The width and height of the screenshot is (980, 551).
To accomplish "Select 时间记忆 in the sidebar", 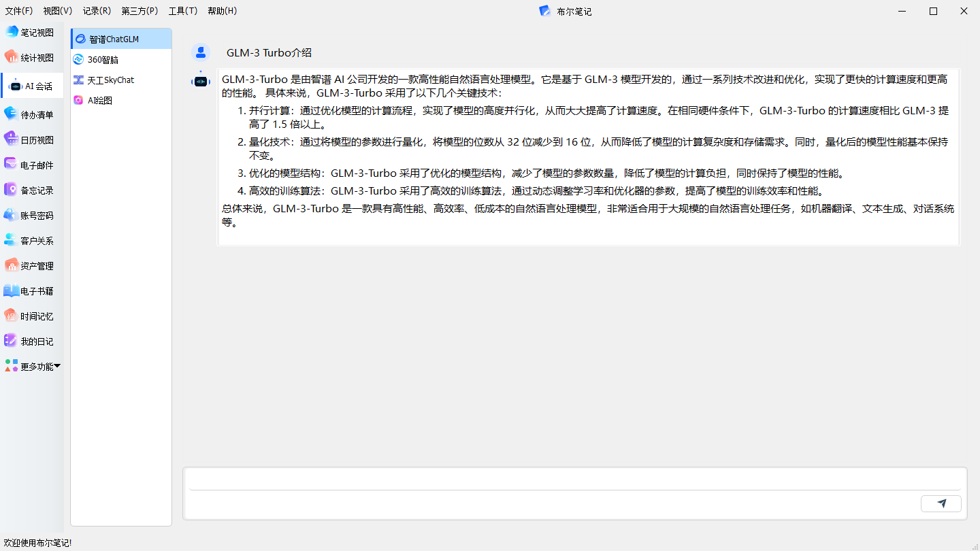I will tap(32, 316).
